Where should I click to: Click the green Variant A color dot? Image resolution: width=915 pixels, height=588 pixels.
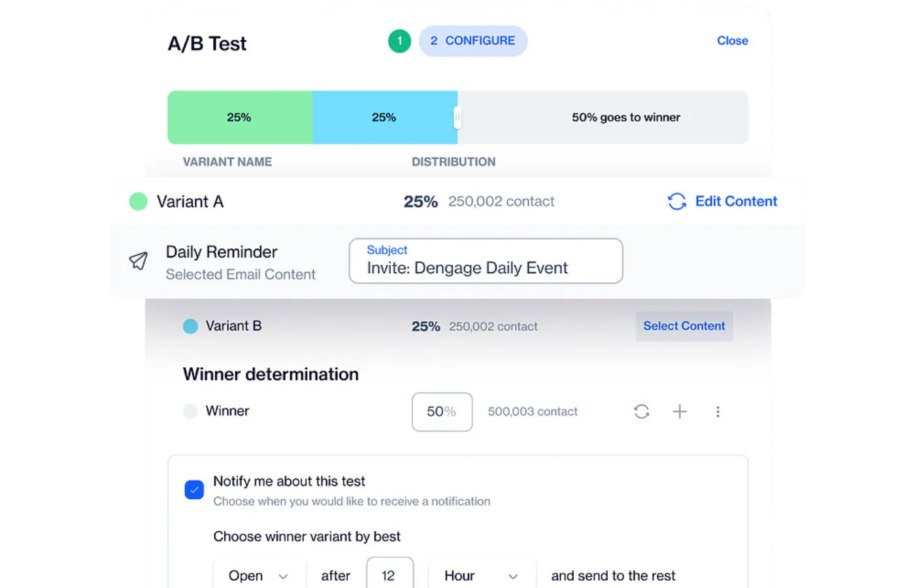139,201
